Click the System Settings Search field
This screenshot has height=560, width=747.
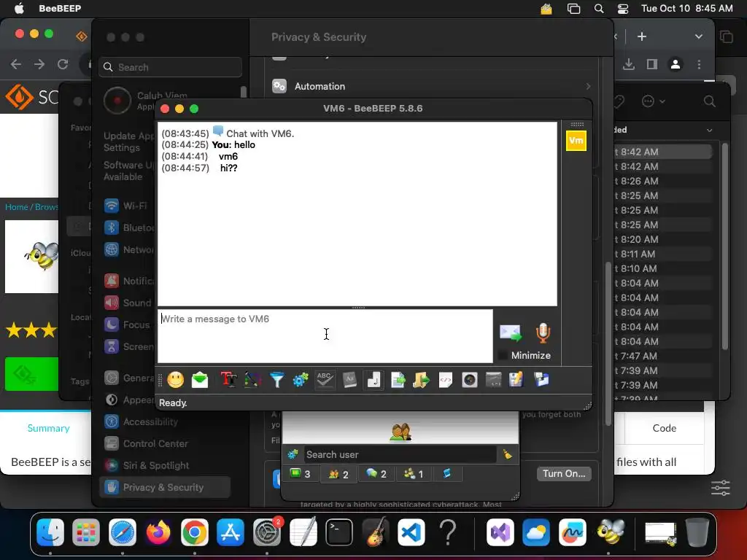pyautogui.click(x=171, y=67)
